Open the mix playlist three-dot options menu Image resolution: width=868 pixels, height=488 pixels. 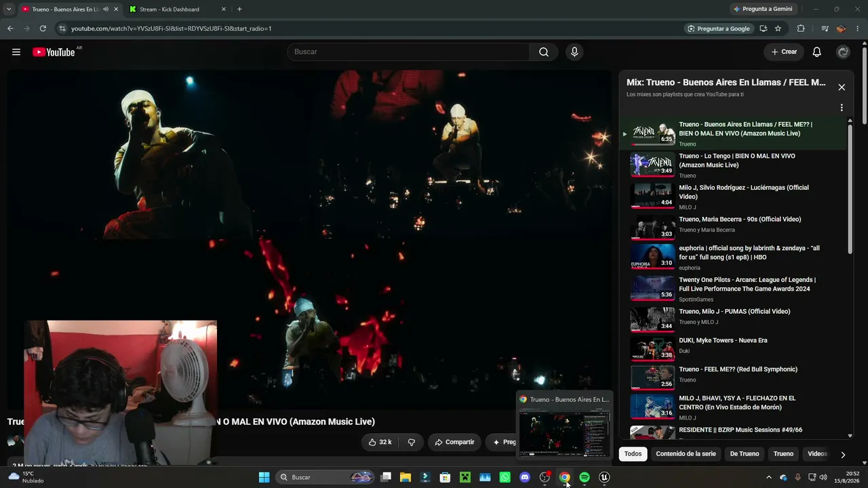point(842,108)
